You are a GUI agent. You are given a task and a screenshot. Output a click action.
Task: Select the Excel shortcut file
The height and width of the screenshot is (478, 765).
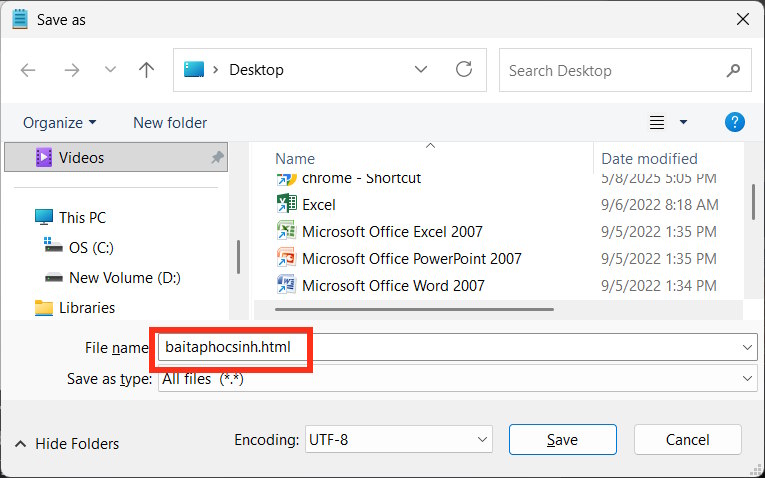pyautogui.click(x=319, y=204)
